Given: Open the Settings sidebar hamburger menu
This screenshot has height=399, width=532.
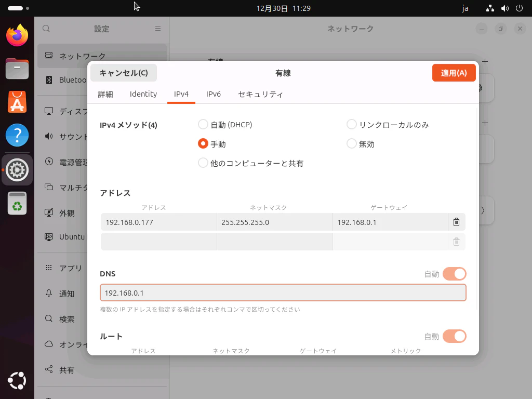Looking at the screenshot, I should click(x=157, y=29).
